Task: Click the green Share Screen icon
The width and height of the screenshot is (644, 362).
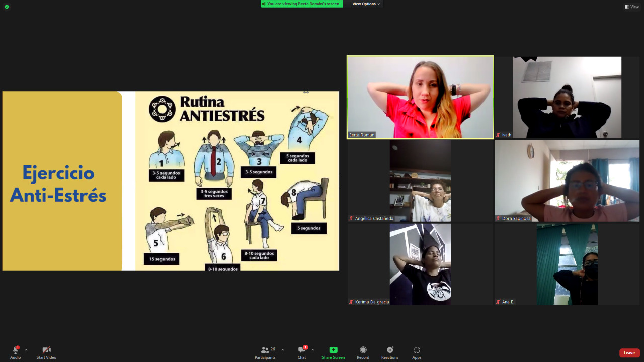Action: [x=333, y=350]
